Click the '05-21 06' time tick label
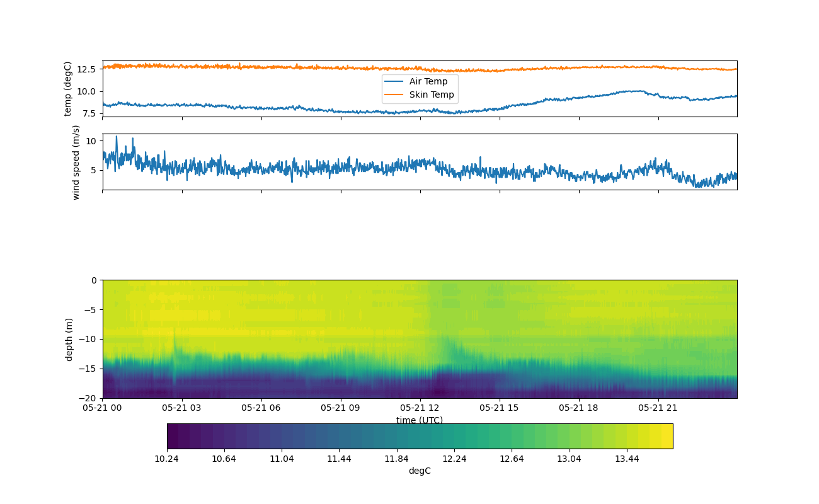819x504 pixels. pyautogui.click(x=261, y=408)
